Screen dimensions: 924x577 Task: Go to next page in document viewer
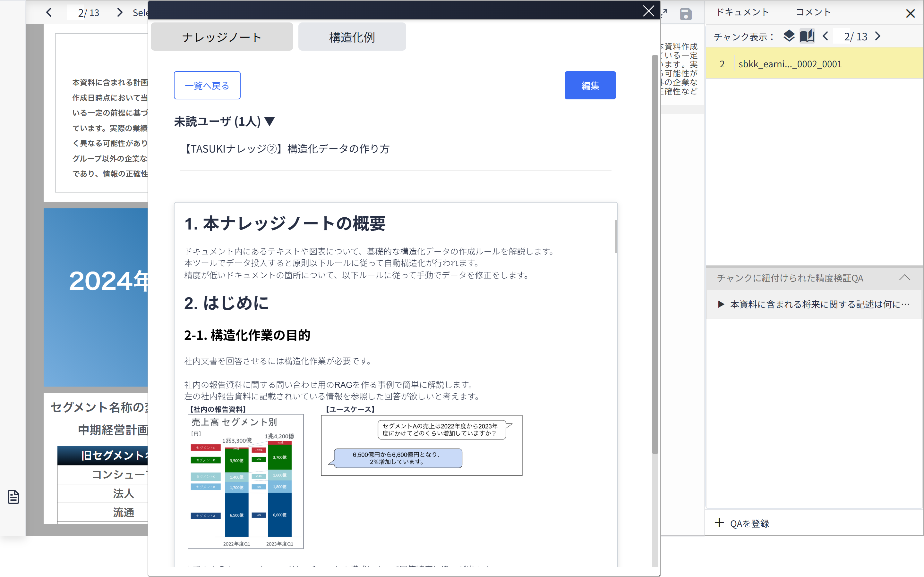120,13
